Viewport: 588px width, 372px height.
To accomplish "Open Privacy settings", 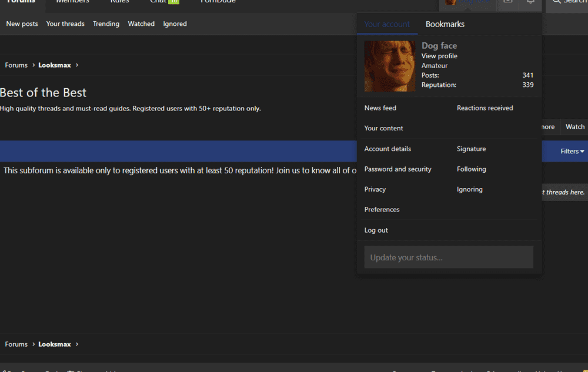I will (x=375, y=189).
